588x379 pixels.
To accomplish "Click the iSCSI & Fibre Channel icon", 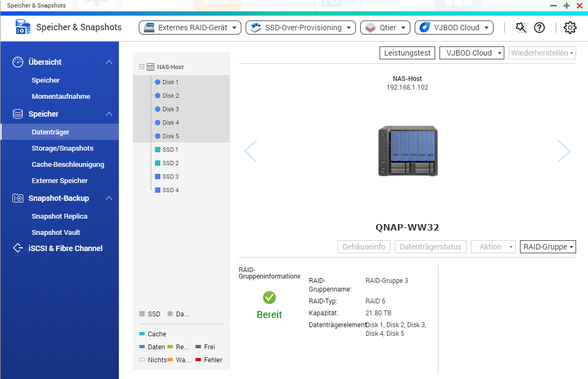I will [18, 248].
